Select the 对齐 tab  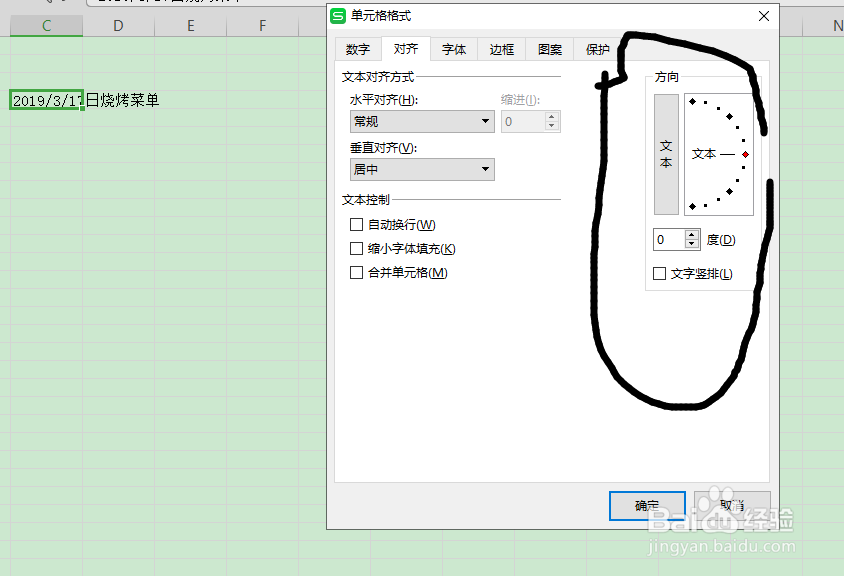click(x=406, y=49)
